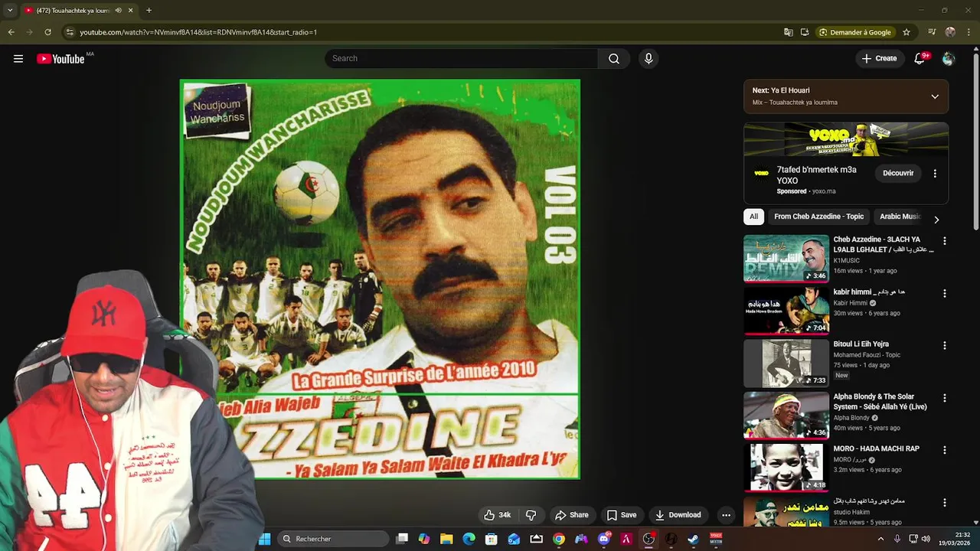The image size is (980, 551).
Task: Open Chrome profile avatar in toolbar
Action: click(950, 32)
